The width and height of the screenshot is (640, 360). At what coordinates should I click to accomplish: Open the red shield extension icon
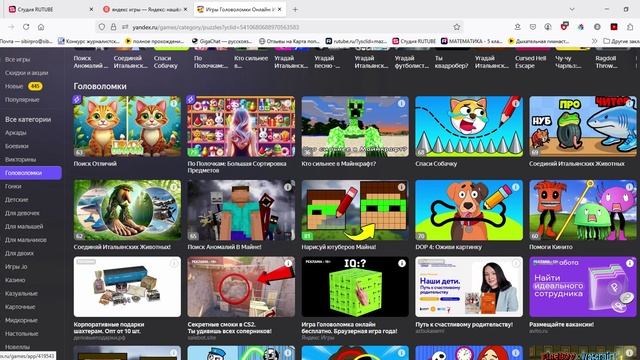(x=564, y=27)
